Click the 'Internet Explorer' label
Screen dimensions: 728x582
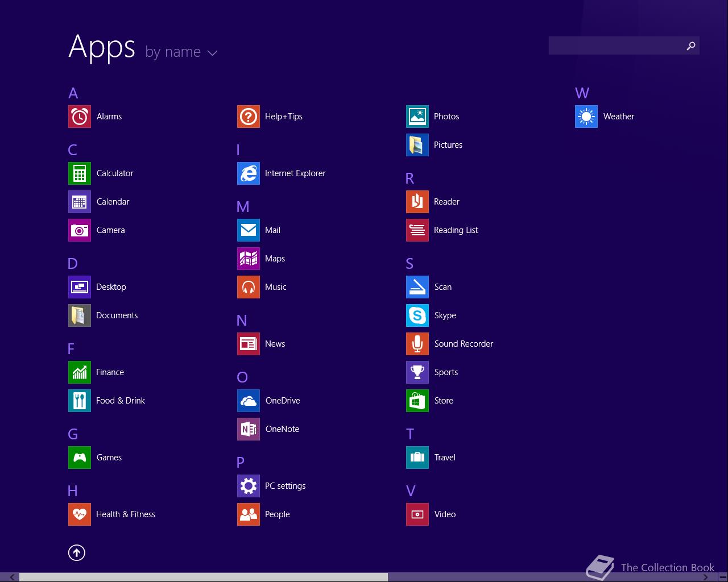point(295,173)
